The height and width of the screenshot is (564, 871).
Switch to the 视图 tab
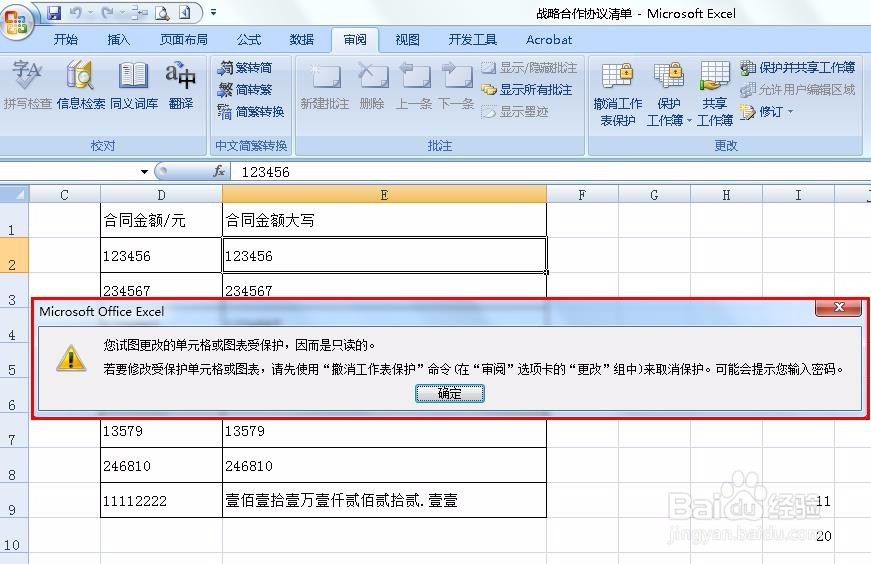click(407, 39)
